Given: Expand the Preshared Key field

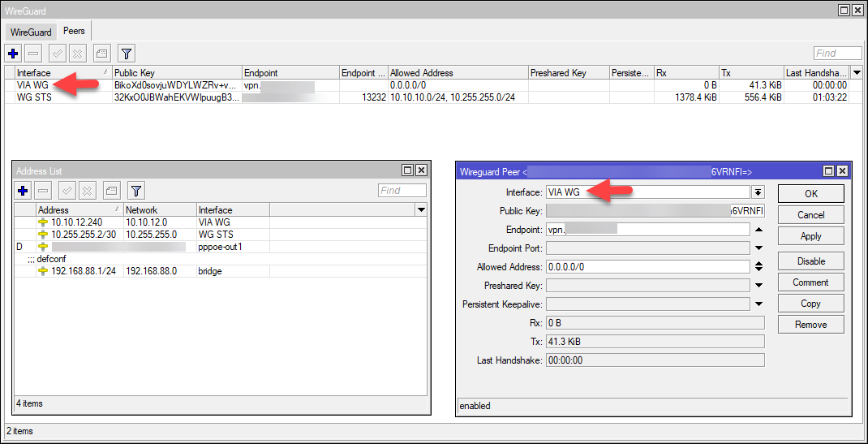Looking at the screenshot, I should point(758,286).
